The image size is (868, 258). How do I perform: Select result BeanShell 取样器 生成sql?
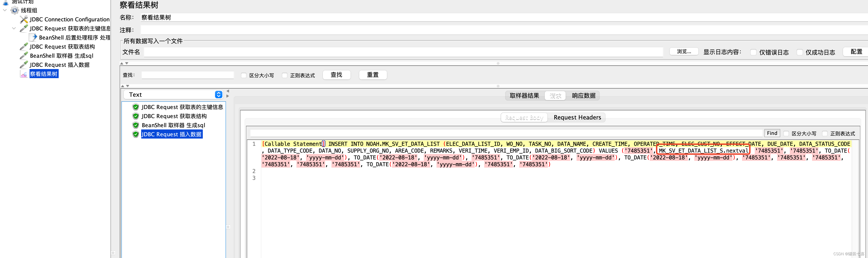pos(173,125)
